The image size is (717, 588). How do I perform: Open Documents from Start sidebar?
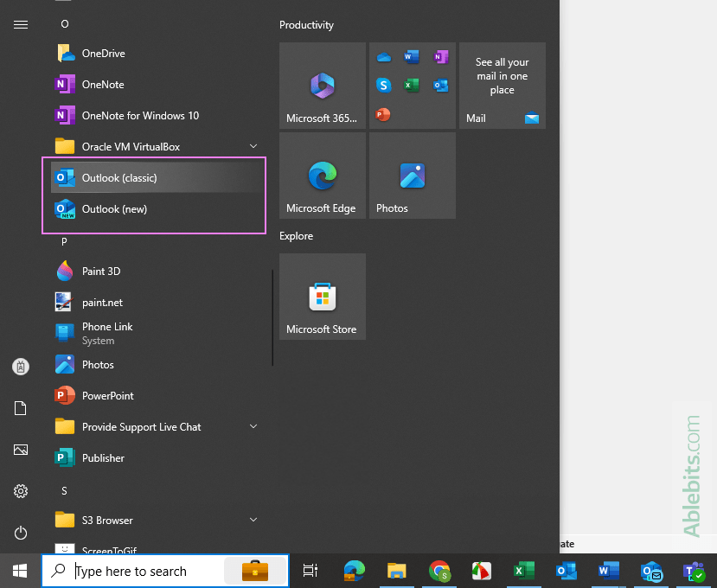tap(21, 408)
